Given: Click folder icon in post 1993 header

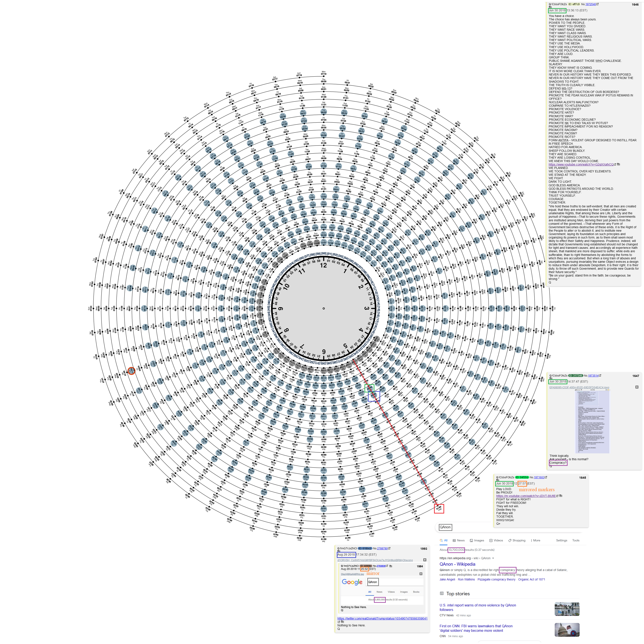Looking at the screenshot, I should [x=339, y=551].
